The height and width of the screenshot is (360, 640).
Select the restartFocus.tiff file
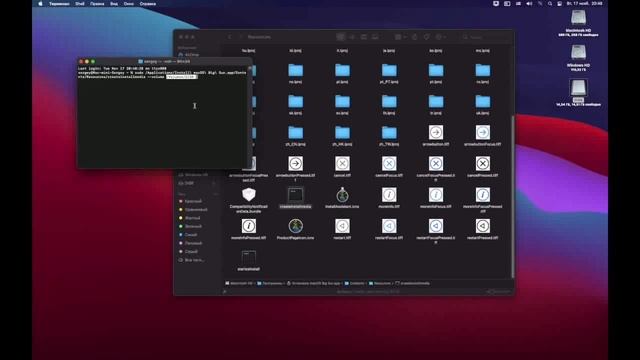click(x=389, y=229)
